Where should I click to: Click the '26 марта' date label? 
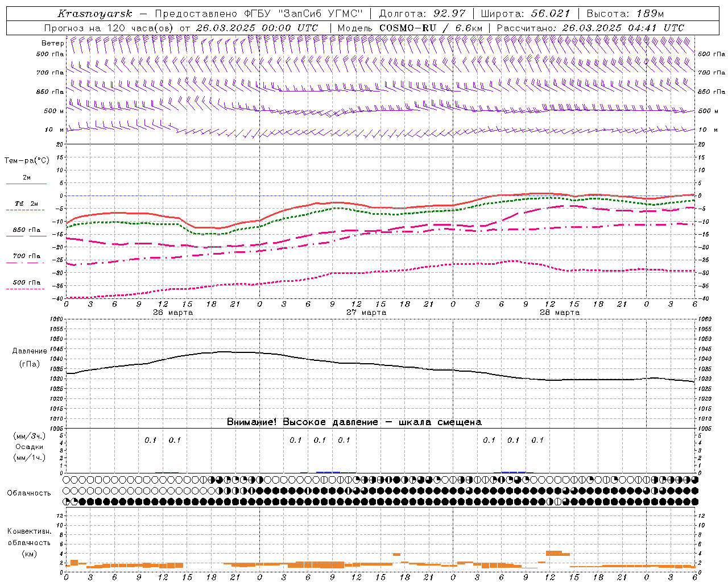click(173, 313)
